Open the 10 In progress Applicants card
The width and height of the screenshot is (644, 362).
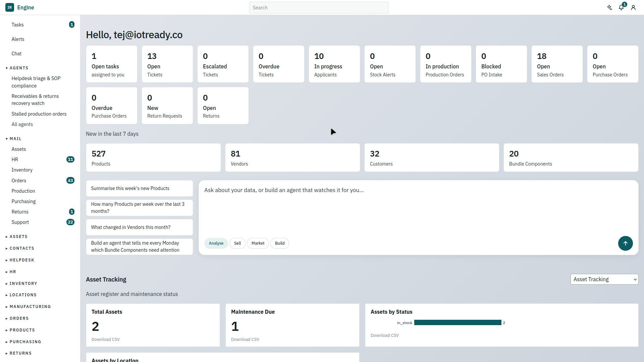click(x=334, y=64)
